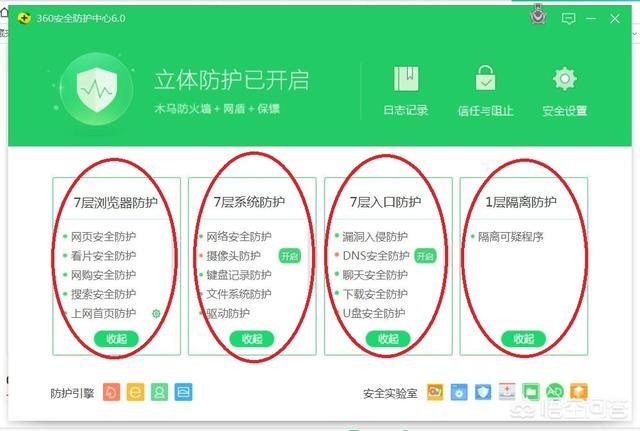
Task: Click the 文件系统防护 item
Action: click(x=239, y=294)
